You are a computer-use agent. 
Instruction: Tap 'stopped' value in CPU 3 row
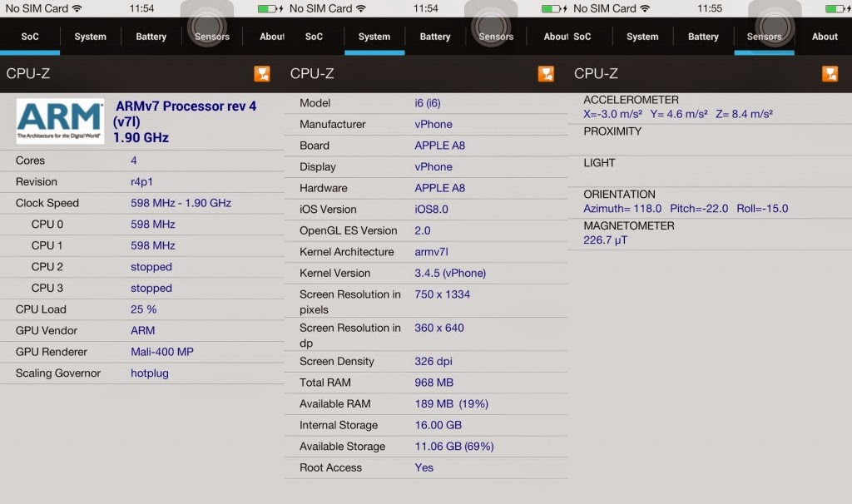pyautogui.click(x=151, y=288)
